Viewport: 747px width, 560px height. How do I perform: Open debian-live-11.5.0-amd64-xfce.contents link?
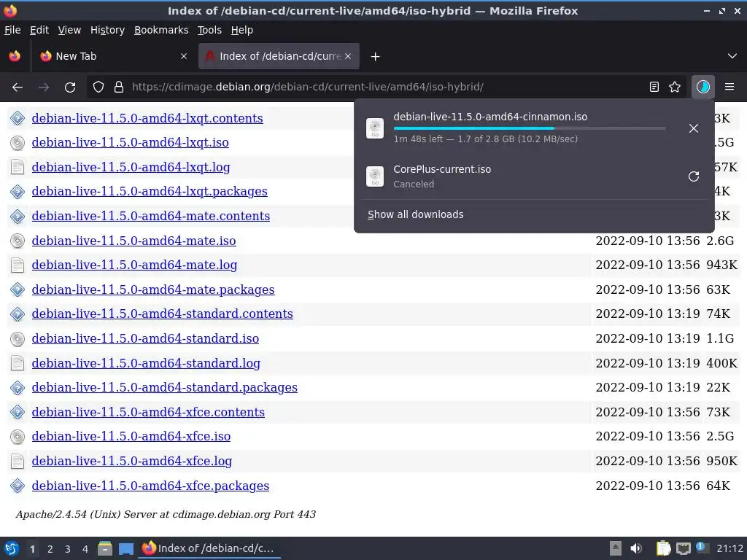(148, 413)
